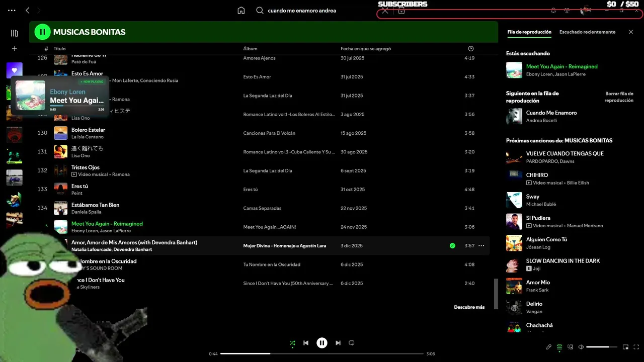This screenshot has height=362, width=644.
Task: Toggle the queue panel icon
Action: [559, 347]
